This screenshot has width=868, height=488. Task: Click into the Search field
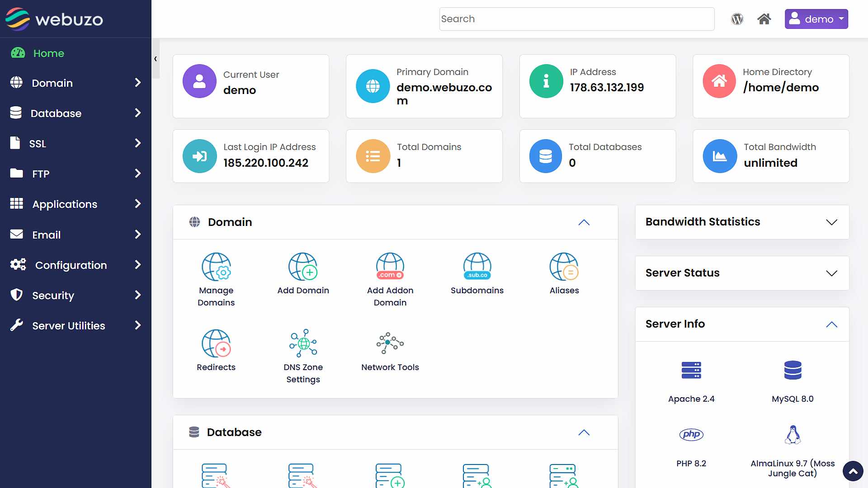coord(577,19)
